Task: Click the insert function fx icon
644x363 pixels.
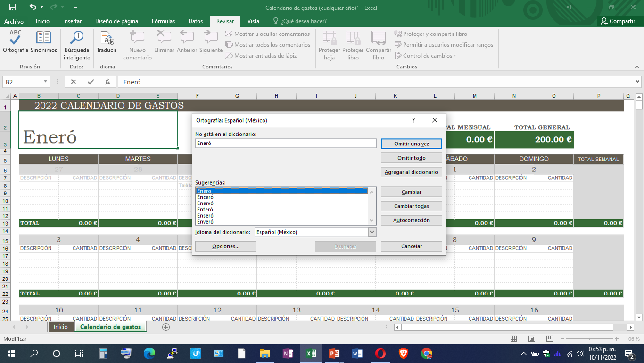Action: [x=107, y=82]
